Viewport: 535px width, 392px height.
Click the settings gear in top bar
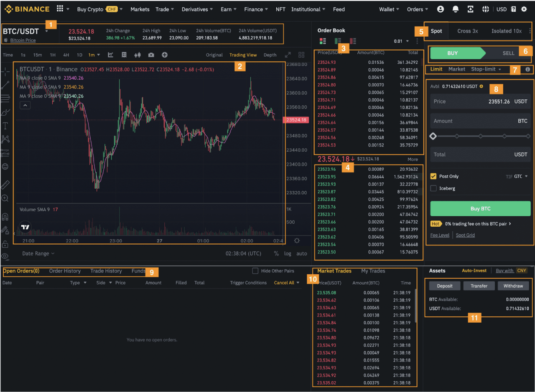[x=524, y=9]
